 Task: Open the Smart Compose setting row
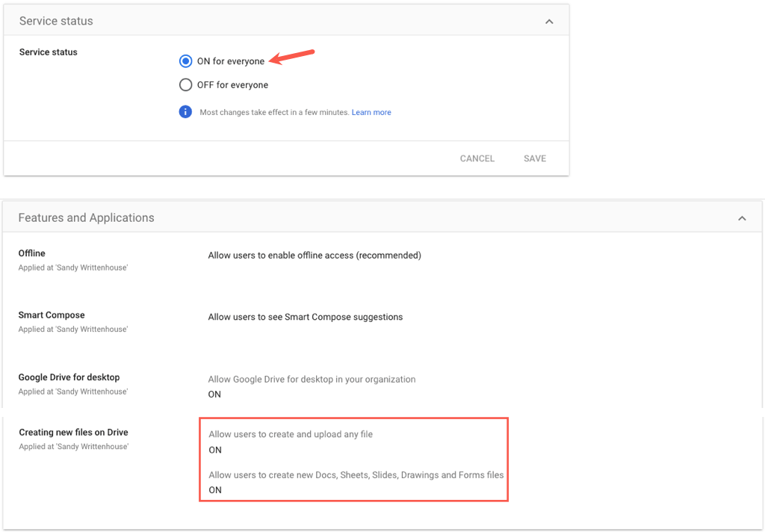click(52, 315)
